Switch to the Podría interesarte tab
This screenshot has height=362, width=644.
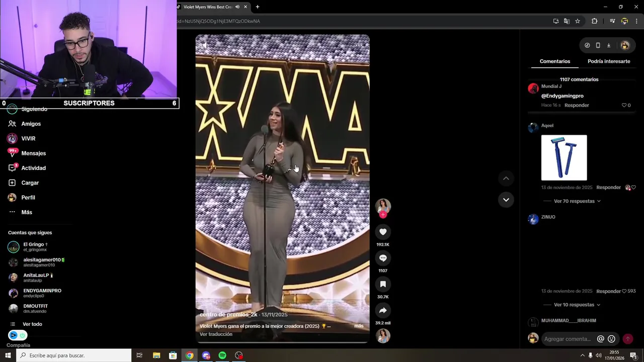(x=609, y=61)
